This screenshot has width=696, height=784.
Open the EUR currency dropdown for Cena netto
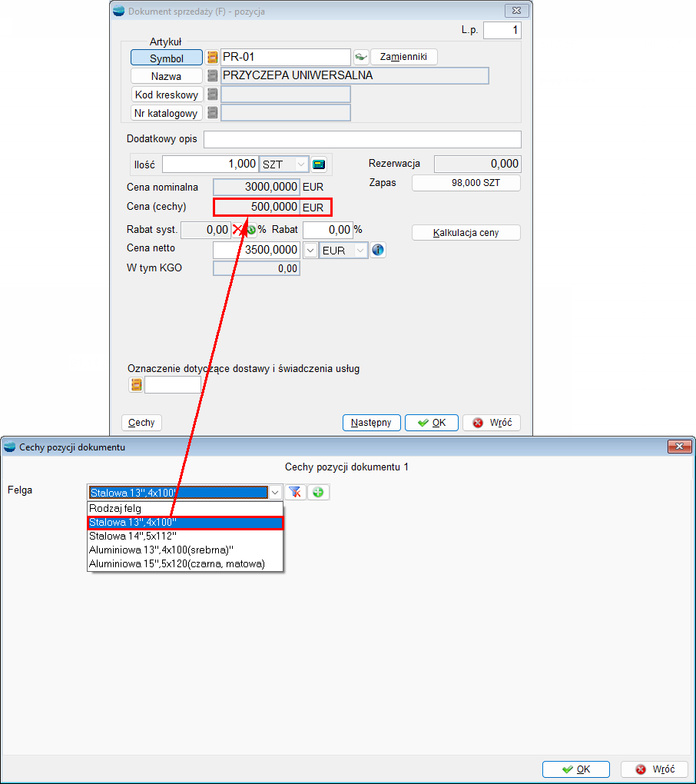point(360,251)
